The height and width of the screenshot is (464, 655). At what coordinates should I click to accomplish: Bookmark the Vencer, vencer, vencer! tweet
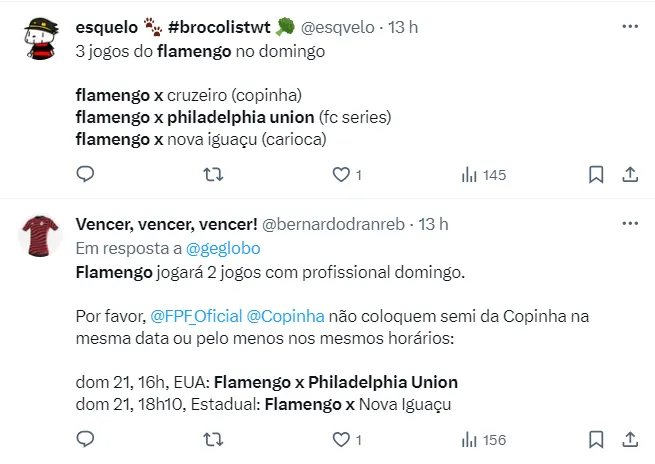(596, 439)
